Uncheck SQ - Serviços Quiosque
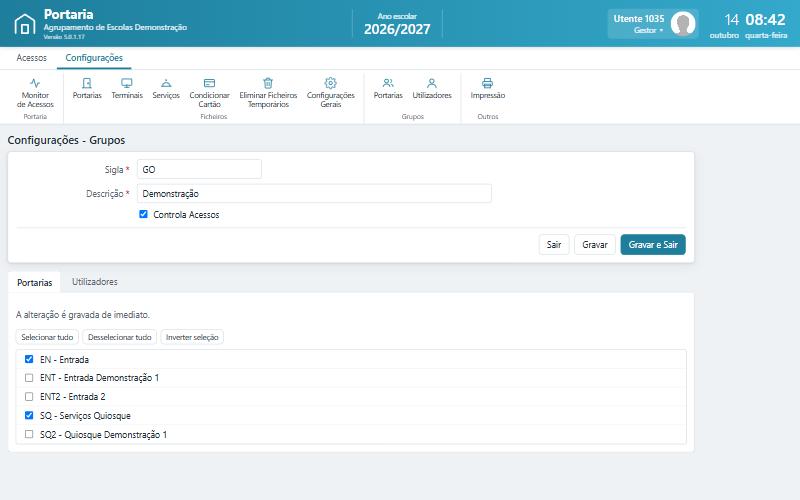 click(x=29, y=415)
